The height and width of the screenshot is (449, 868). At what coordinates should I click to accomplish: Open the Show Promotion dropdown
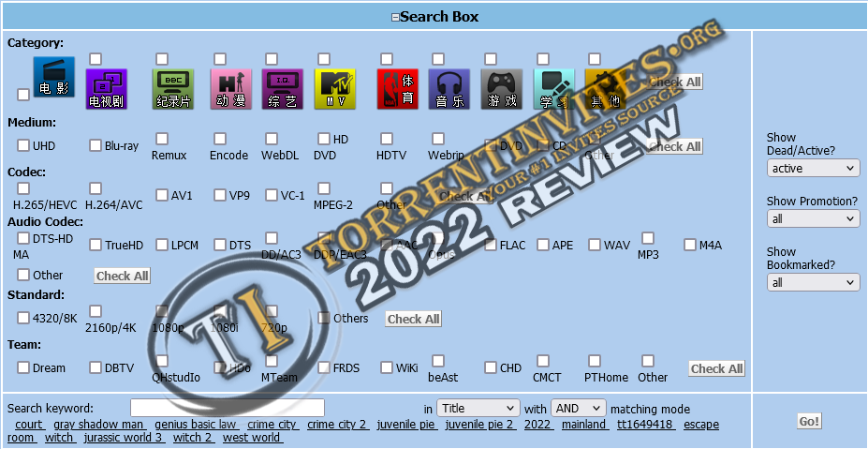813,218
